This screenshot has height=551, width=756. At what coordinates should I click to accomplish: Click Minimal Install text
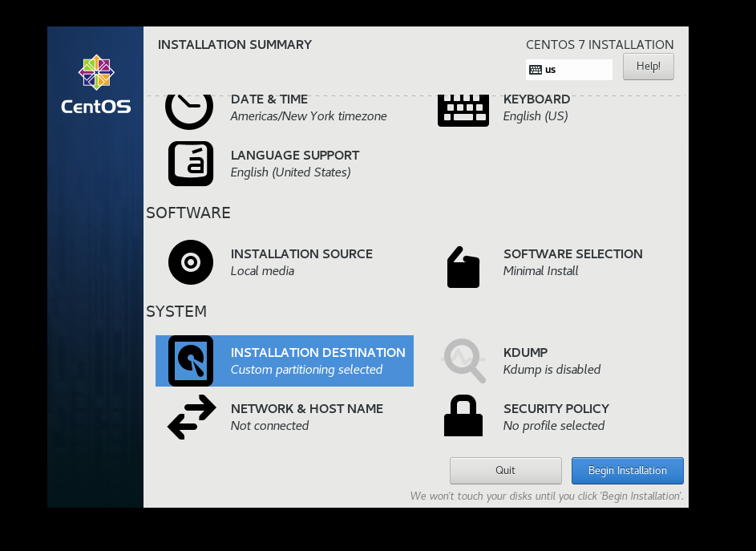point(541,270)
